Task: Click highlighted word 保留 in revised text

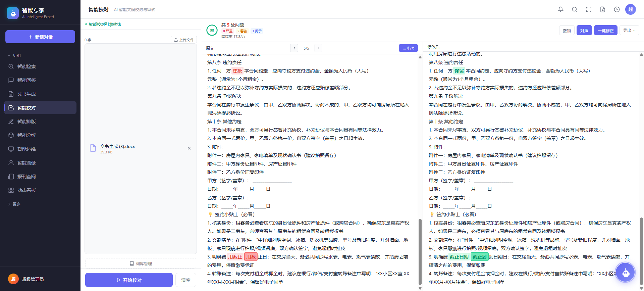Action: tap(459, 71)
